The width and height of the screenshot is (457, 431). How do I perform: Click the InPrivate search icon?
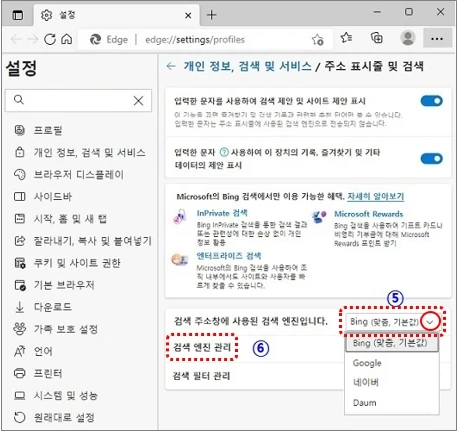pos(180,217)
